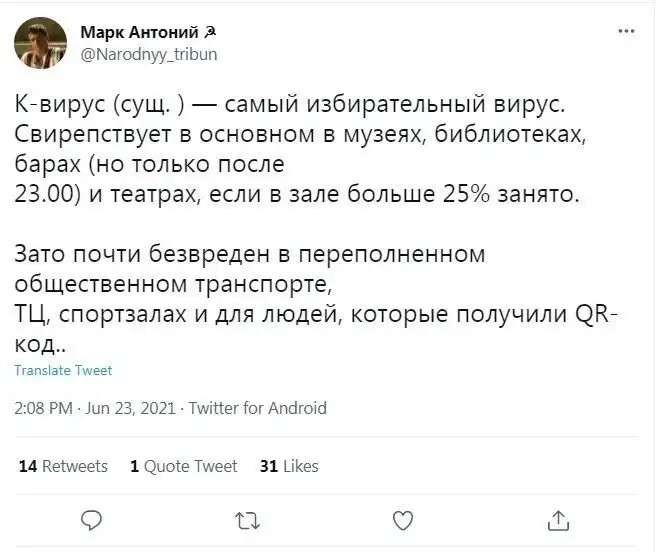Viewport: 656px width, 552px height.
Task: View the 14 Retweets list
Action: pos(63,466)
